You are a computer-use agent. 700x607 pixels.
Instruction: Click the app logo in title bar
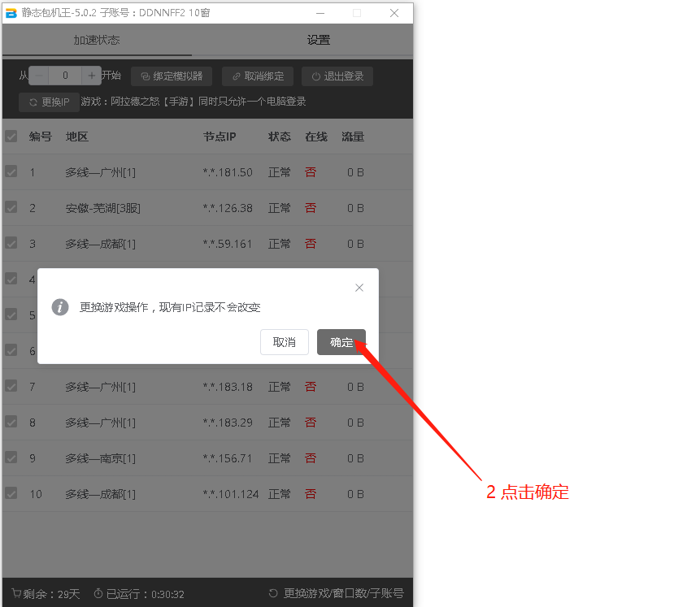[x=11, y=13]
